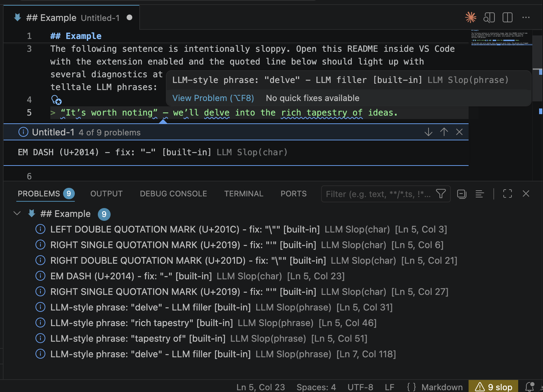Switch to the Terminal tab
The image size is (543, 392).
tap(243, 194)
